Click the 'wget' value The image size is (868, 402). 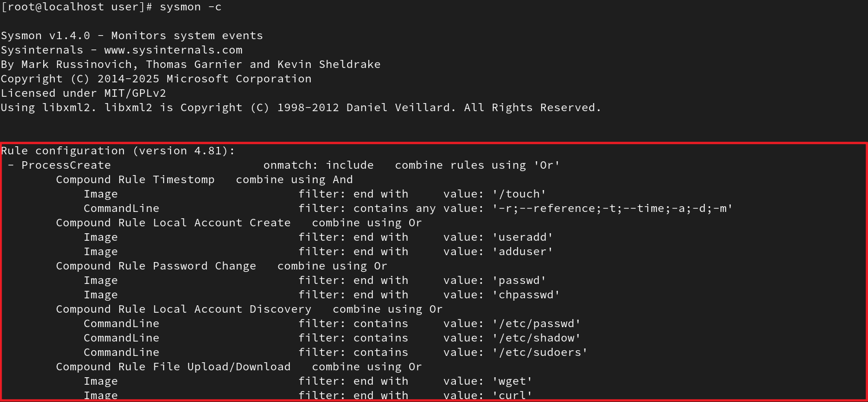click(512, 381)
